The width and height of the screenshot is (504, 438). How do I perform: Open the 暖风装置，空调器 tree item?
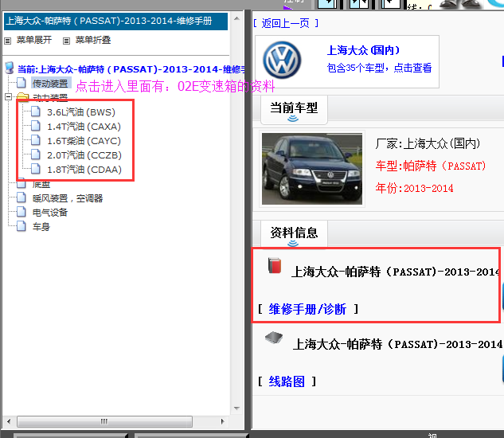[x=68, y=198]
